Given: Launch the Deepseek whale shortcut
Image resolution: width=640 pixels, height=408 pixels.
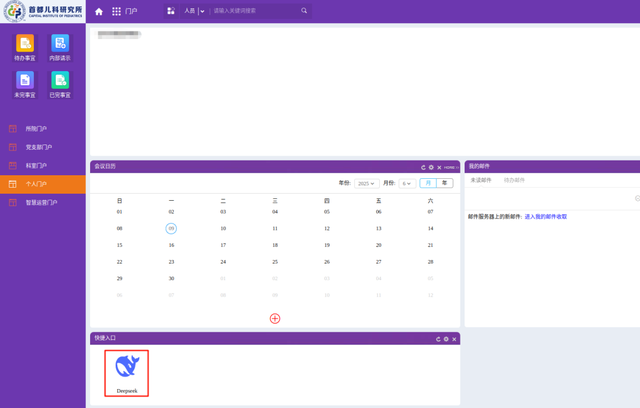Looking at the screenshot, I should click(127, 373).
